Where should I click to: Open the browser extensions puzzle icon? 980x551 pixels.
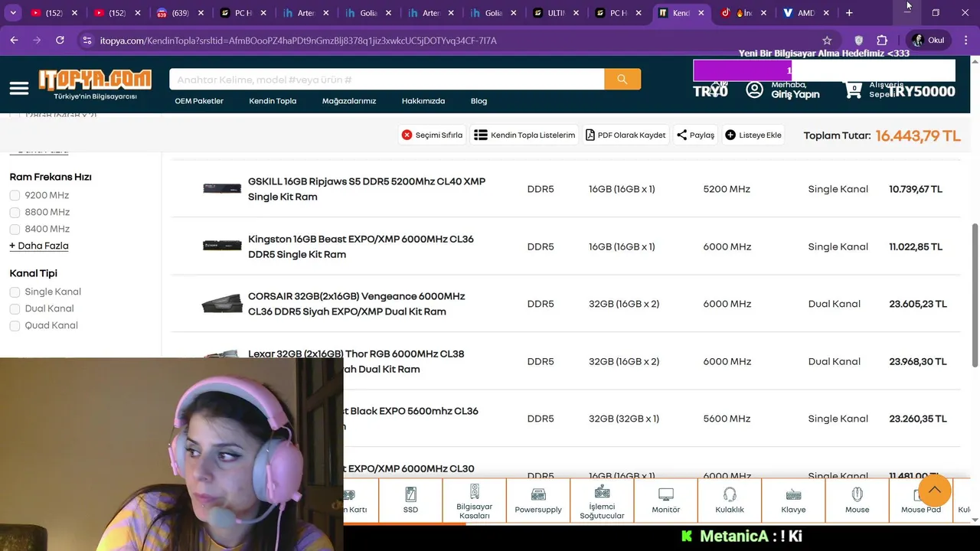pyautogui.click(x=882, y=41)
